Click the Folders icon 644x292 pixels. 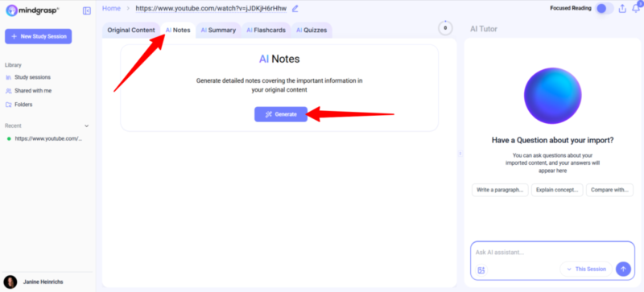coord(8,105)
